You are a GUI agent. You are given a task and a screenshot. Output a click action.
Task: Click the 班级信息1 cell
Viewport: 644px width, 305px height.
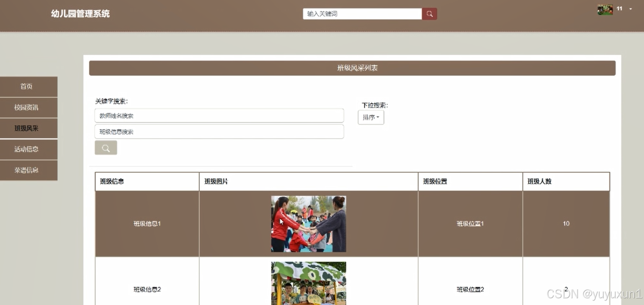[147, 224]
